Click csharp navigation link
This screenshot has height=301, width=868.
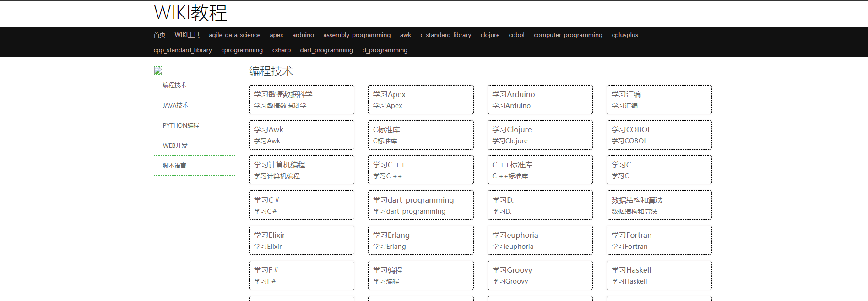(x=282, y=50)
